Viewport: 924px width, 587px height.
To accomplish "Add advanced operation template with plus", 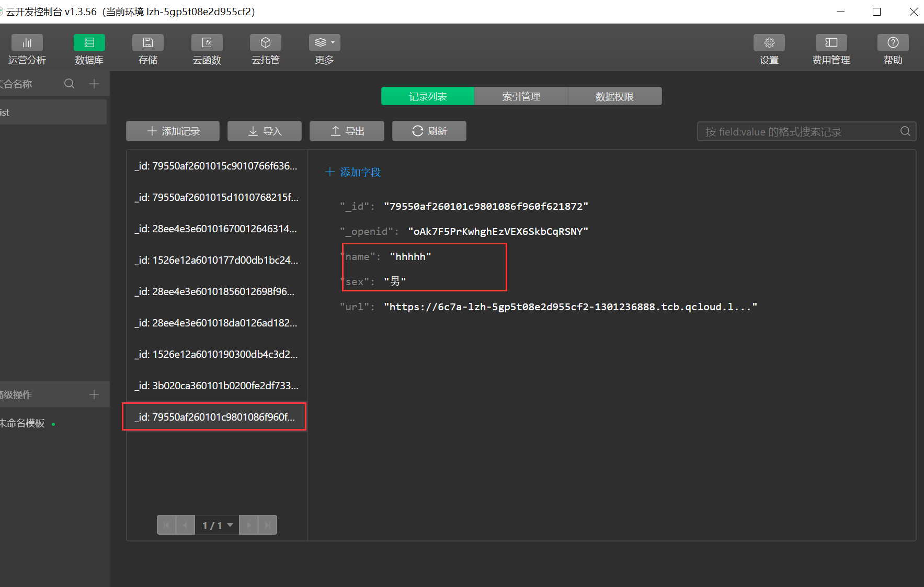I will pyautogui.click(x=94, y=394).
